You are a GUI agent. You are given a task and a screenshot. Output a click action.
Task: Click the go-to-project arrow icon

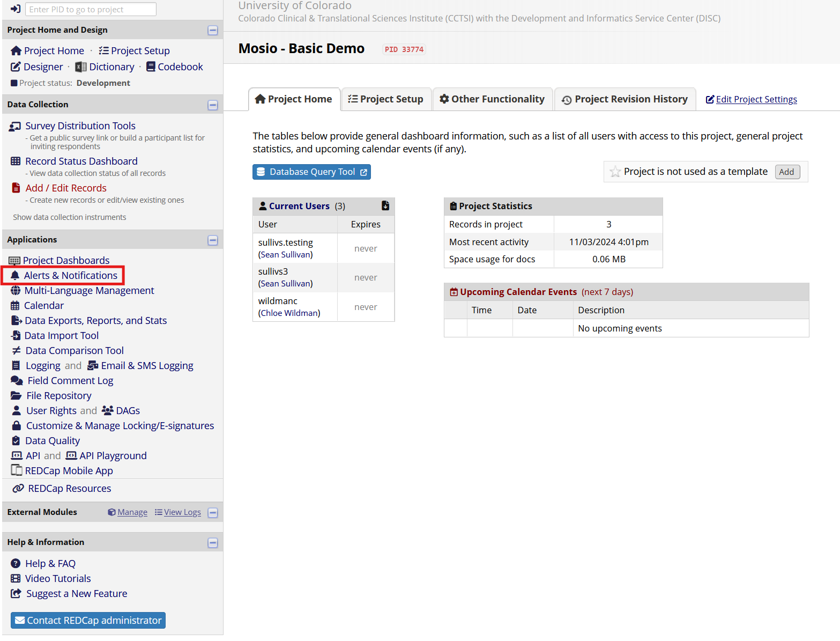coord(16,9)
